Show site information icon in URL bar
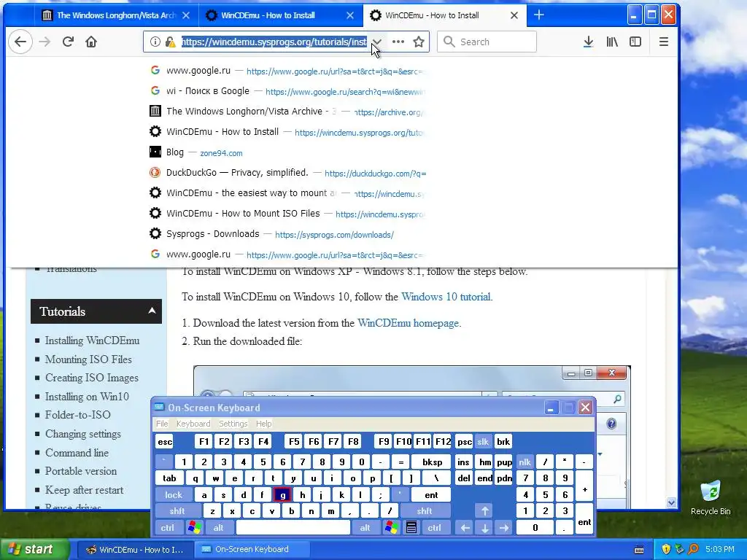747x560 pixels. coord(155,42)
